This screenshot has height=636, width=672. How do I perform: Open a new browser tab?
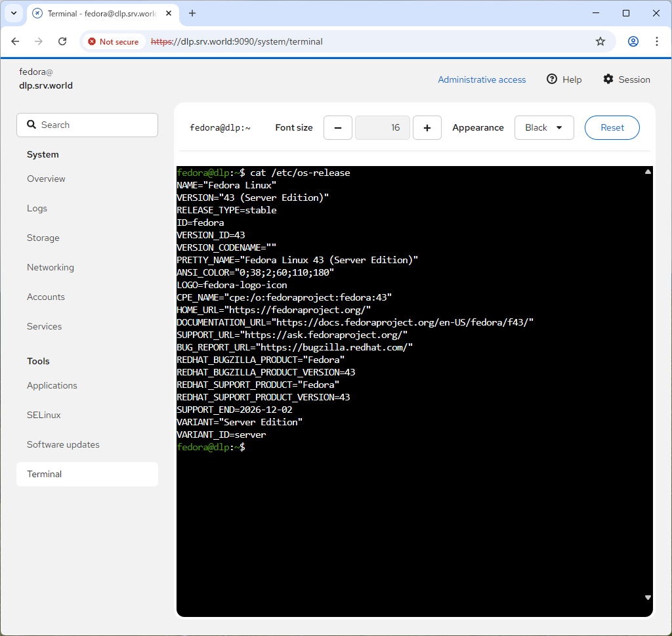click(192, 13)
